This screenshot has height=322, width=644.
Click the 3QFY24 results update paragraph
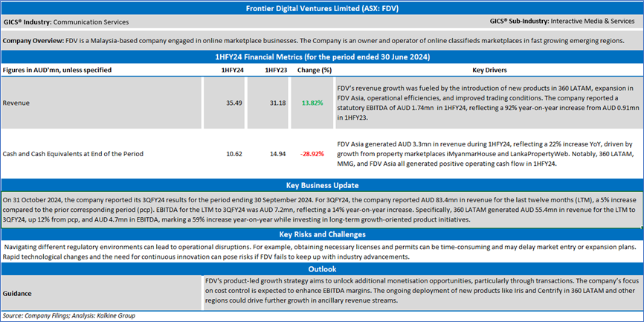point(319,210)
